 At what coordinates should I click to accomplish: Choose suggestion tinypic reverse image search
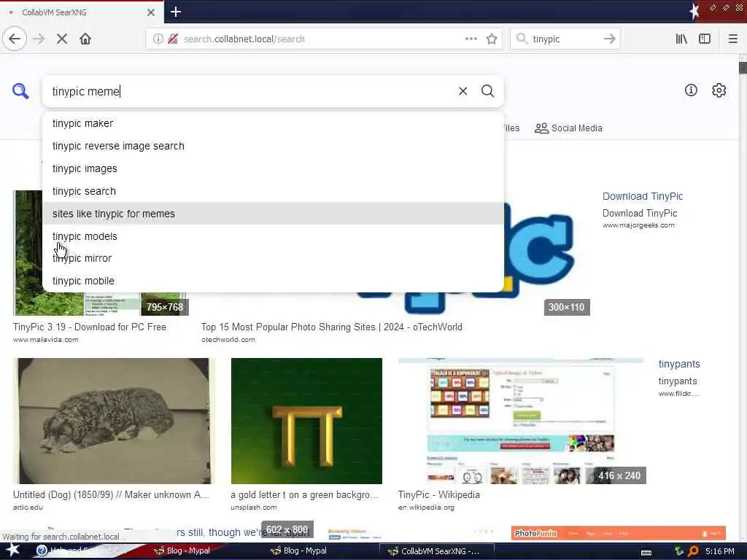[x=273, y=146]
